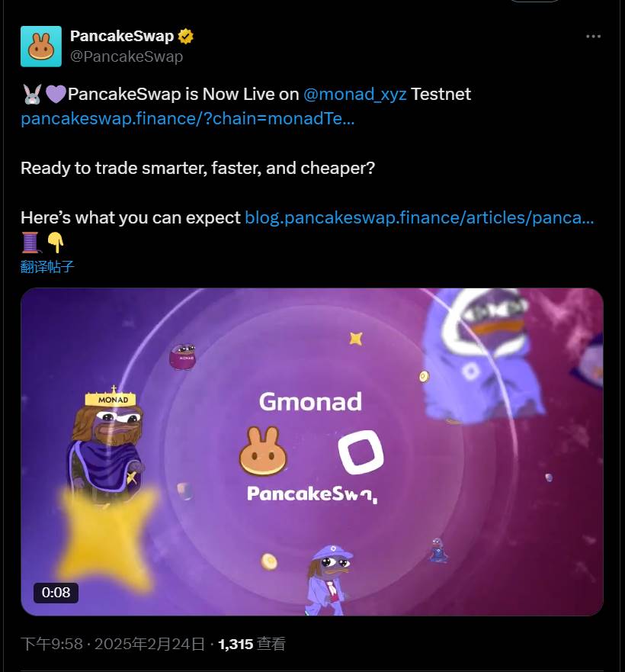This screenshot has height=672, width=625.
Task: Click the thread emoji below the blog link
Action: pyautogui.click(x=30, y=243)
